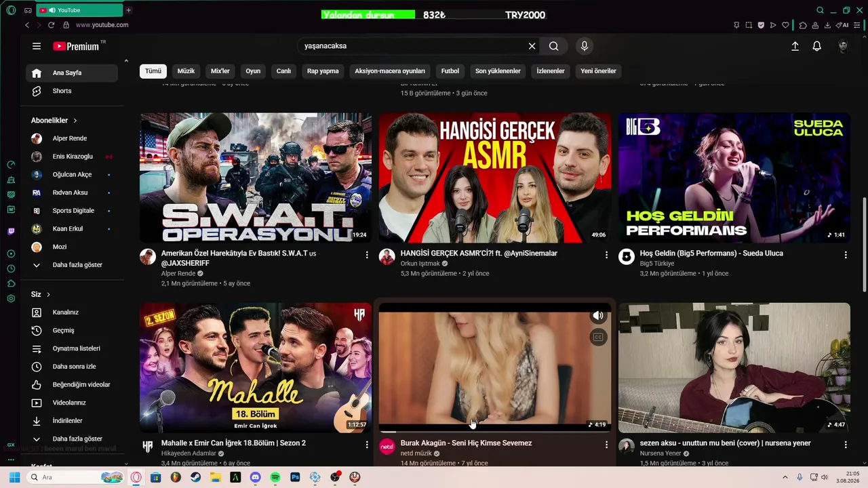Image resolution: width=868 pixels, height=488 pixels.
Task: Open Photoshop from the Windows taskbar
Action: [x=295, y=477]
